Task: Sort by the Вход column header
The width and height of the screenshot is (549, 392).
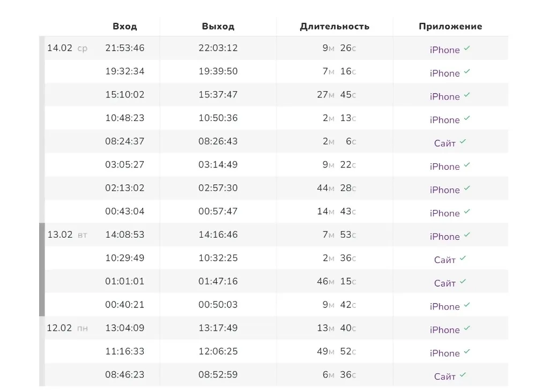Action: 125,26
